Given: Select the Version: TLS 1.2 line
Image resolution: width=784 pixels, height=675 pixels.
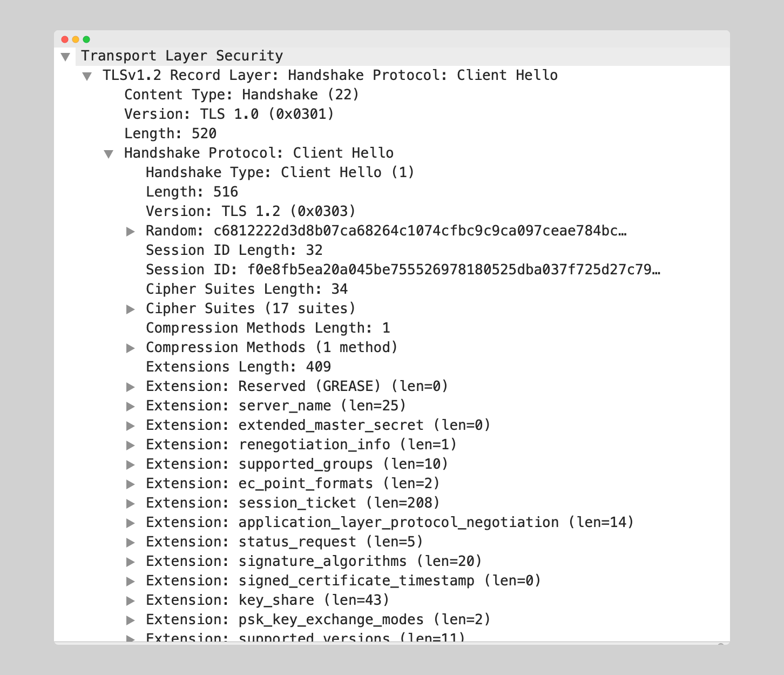Looking at the screenshot, I should [250, 211].
